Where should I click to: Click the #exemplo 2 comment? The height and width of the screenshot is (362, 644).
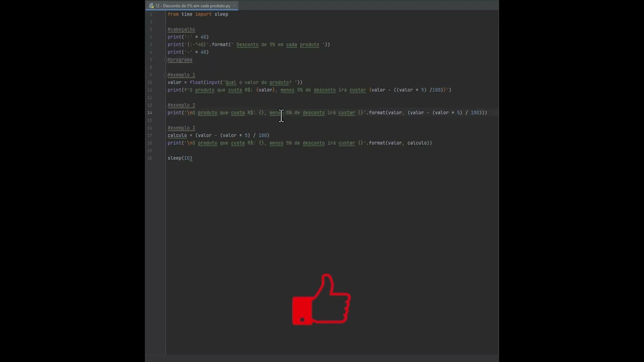[x=181, y=105]
